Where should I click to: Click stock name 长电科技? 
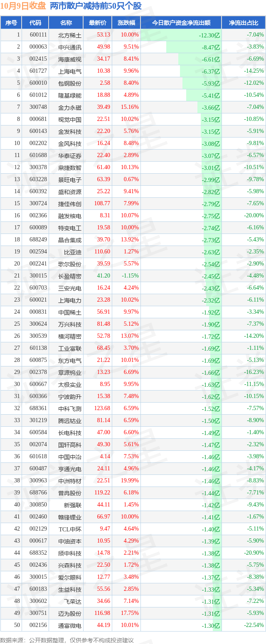click(70, 433)
